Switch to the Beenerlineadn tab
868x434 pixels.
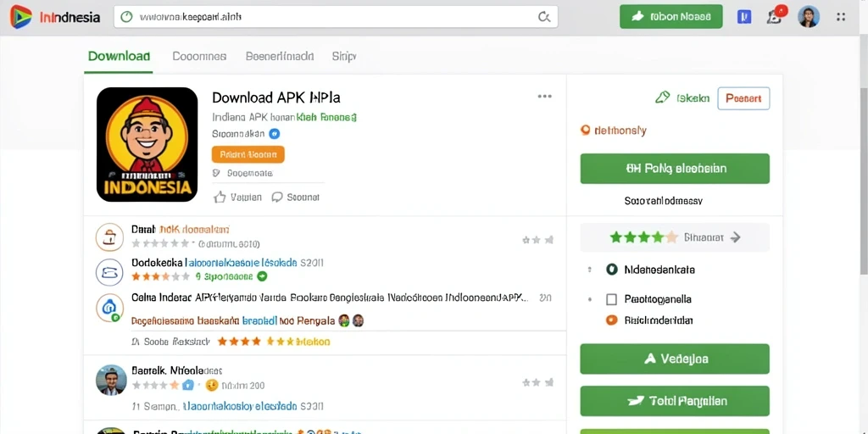[280, 56]
